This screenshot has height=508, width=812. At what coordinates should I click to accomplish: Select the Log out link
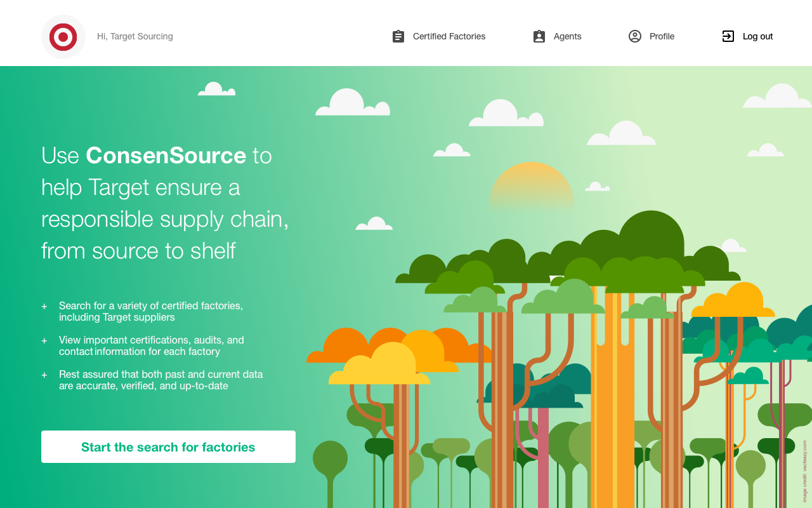pos(758,36)
